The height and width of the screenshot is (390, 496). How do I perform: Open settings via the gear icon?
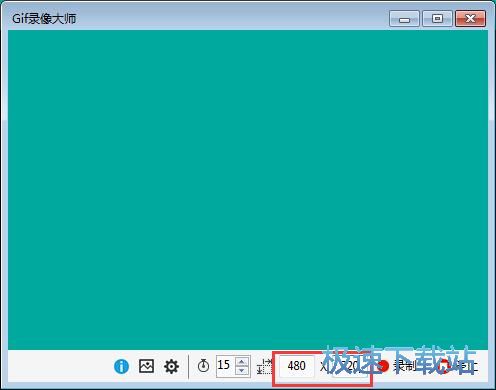171,366
